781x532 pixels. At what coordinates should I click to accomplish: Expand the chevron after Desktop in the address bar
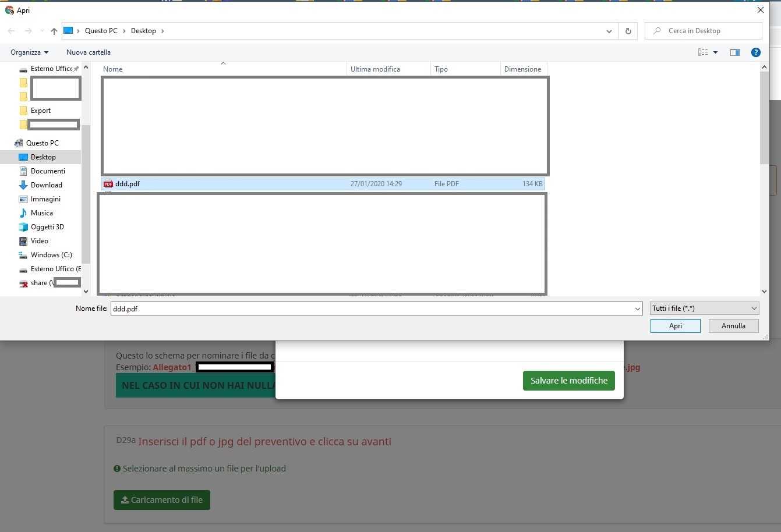(x=162, y=31)
